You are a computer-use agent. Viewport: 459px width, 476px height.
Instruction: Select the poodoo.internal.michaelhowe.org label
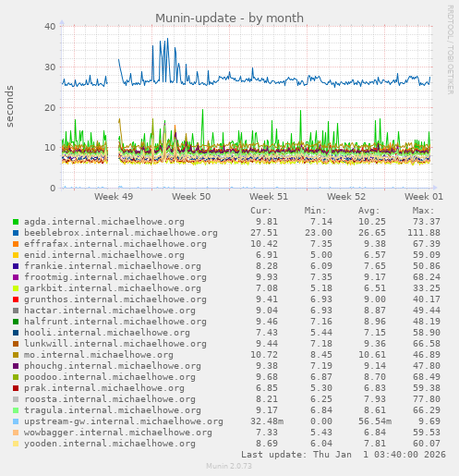click(x=110, y=377)
